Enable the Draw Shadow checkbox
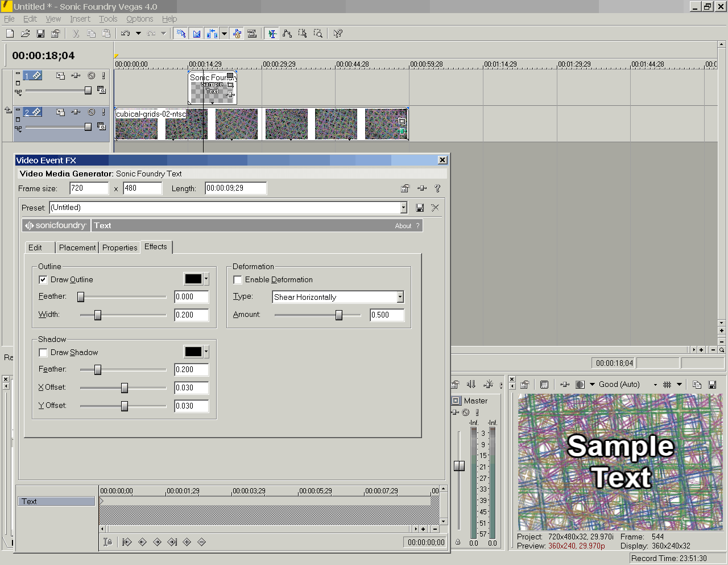This screenshot has height=565, width=728. [x=43, y=352]
